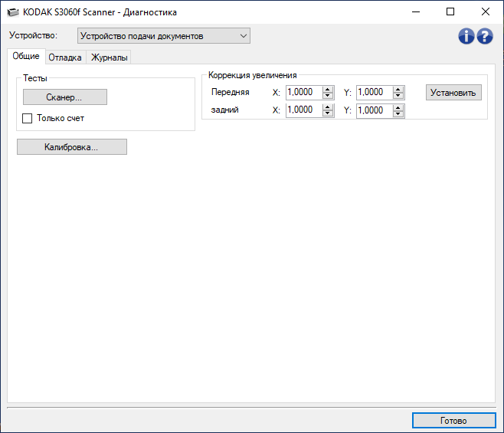Viewport: 504px width, 433px height.
Task: Focus the Передняя Y value field
Action: [x=375, y=92]
